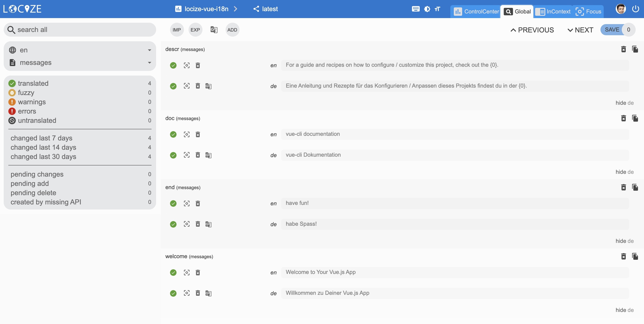The image size is (644, 324).
Task: Click focus icon on welcome en row
Action: [x=186, y=272]
